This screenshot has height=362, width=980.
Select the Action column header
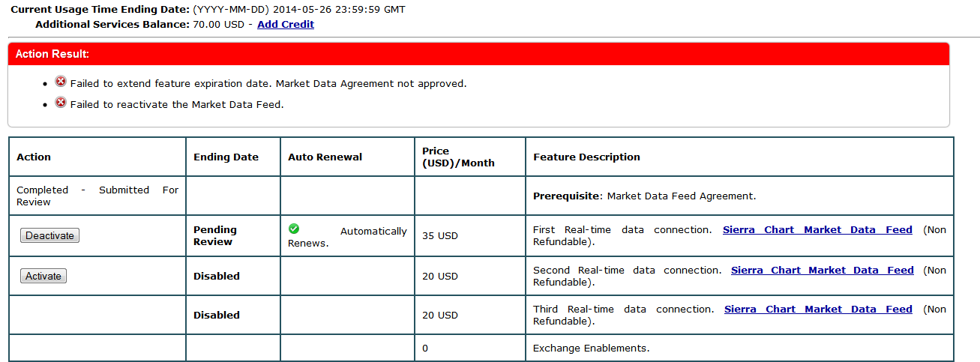[34, 157]
